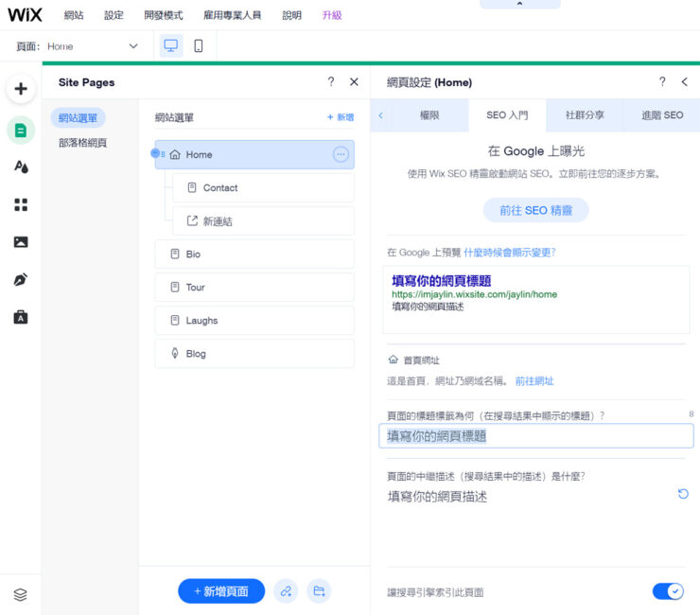Click the Wix logo
700x615 pixels.
coord(25,15)
